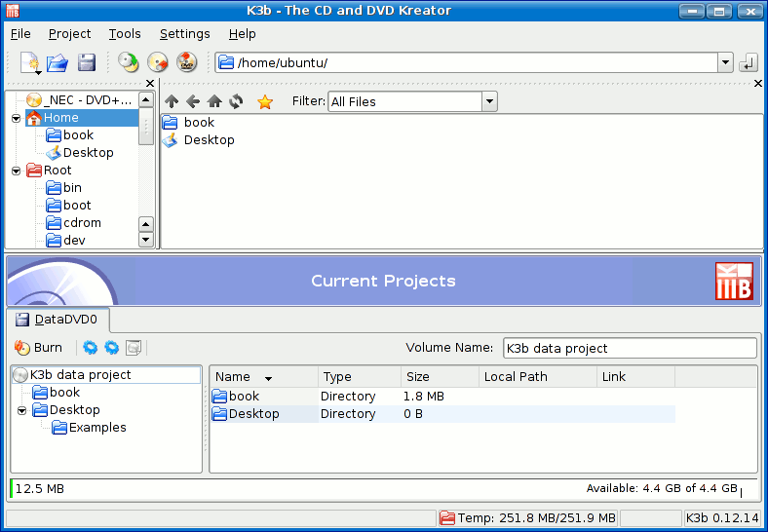
Task: Select Desktop row in project file table
Action: 443,414
